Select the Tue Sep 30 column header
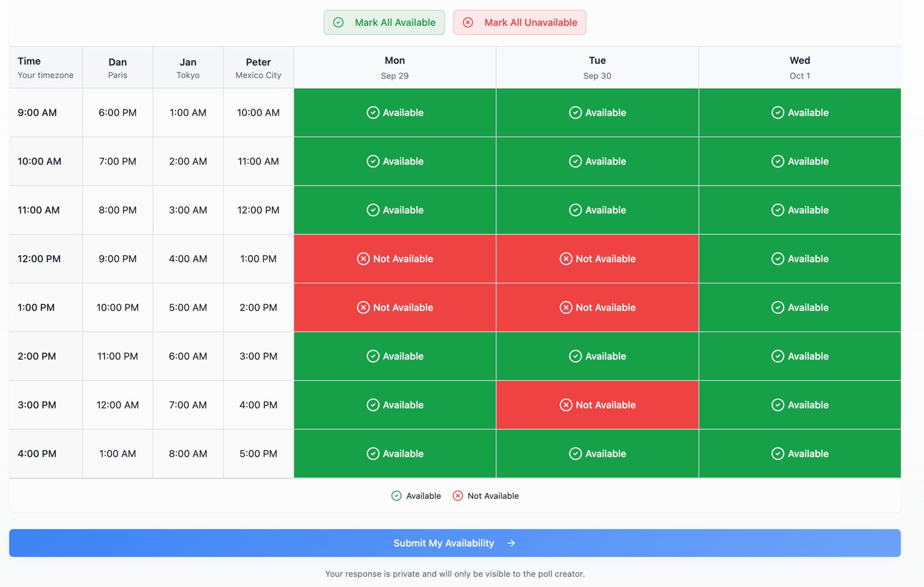 coord(597,68)
